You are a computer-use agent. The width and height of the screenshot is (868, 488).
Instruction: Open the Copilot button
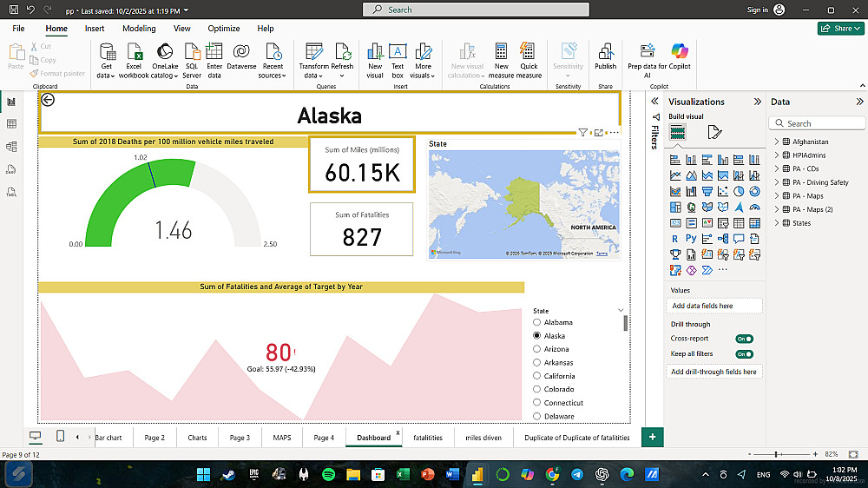point(680,56)
